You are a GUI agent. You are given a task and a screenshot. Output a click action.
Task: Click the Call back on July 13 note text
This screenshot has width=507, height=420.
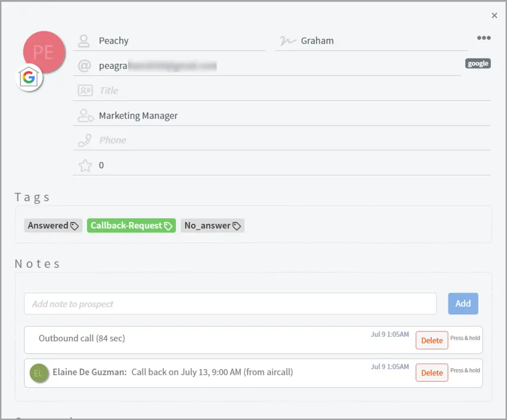coord(212,372)
